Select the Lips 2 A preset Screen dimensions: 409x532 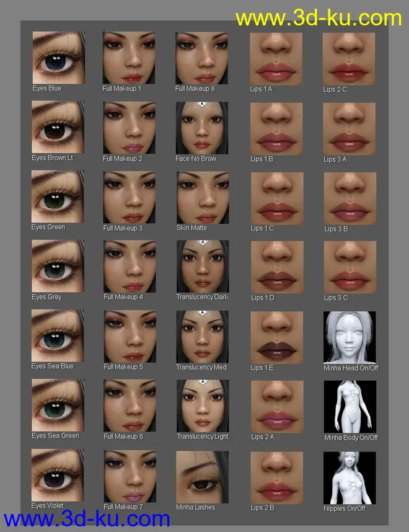point(276,406)
